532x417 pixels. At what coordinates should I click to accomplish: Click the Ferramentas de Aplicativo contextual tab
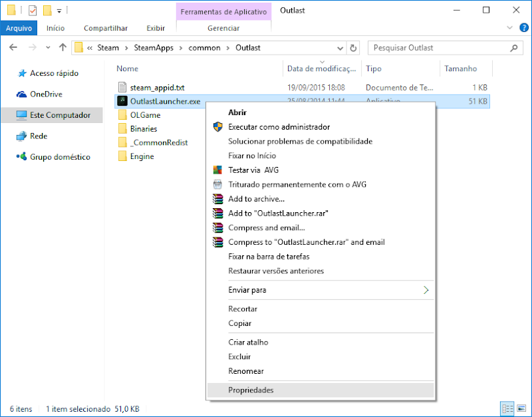click(223, 12)
